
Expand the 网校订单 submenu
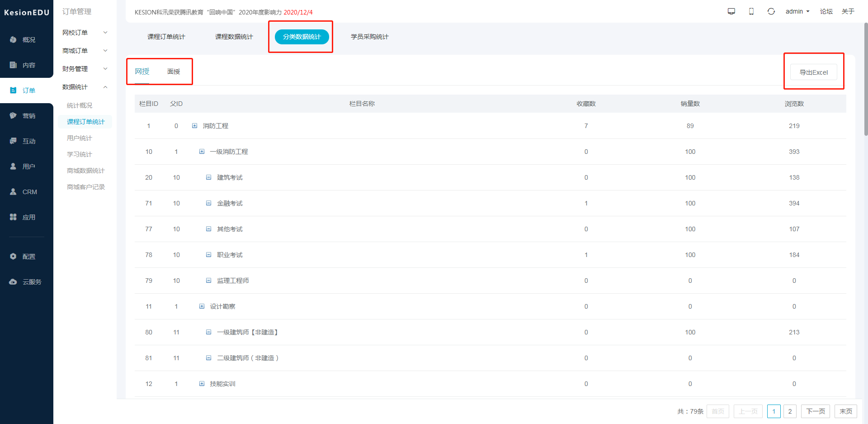(x=85, y=33)
